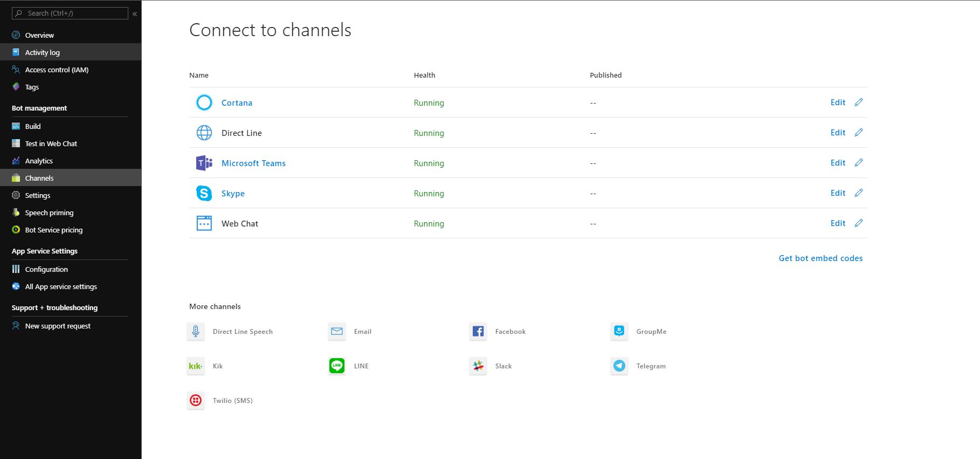This screenshot has width=980, height=459.
Task: Open Analytics in the sidebar
Action: 71,161
